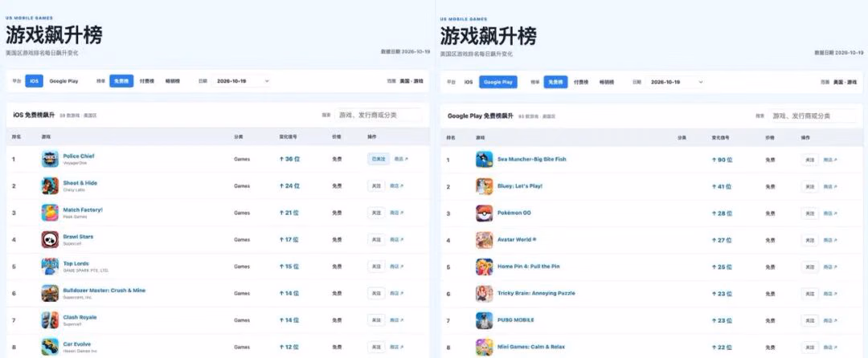
Task: Open 商店 link for Car Evolve
Action: click(396, 348)
